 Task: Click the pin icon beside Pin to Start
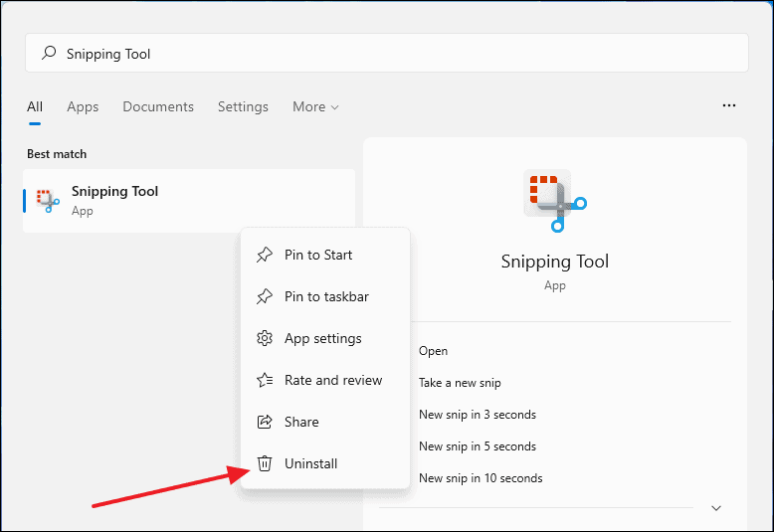(x=264, y=255)
